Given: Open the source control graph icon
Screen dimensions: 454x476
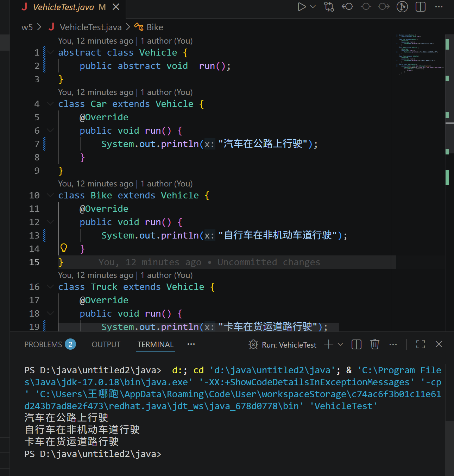Looking at the screenshot, I should click(402, 7).
